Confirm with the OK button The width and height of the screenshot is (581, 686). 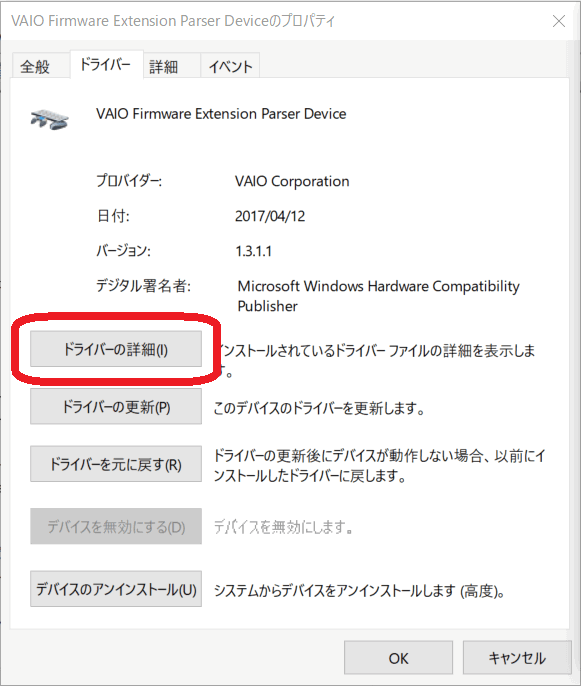click(x=398, y=658)
